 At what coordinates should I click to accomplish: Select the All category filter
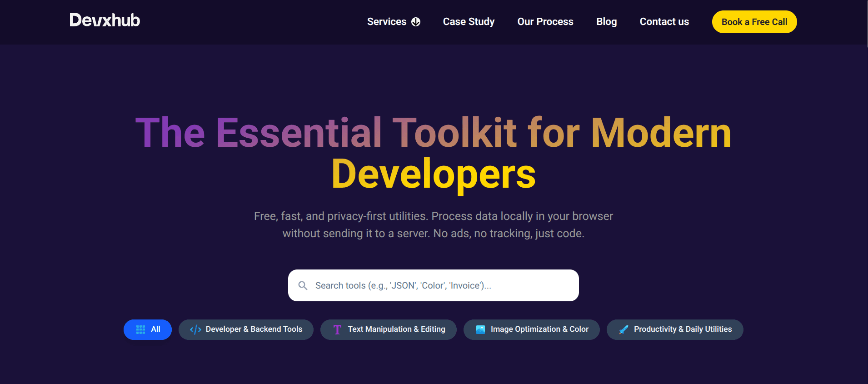(148, 329)
